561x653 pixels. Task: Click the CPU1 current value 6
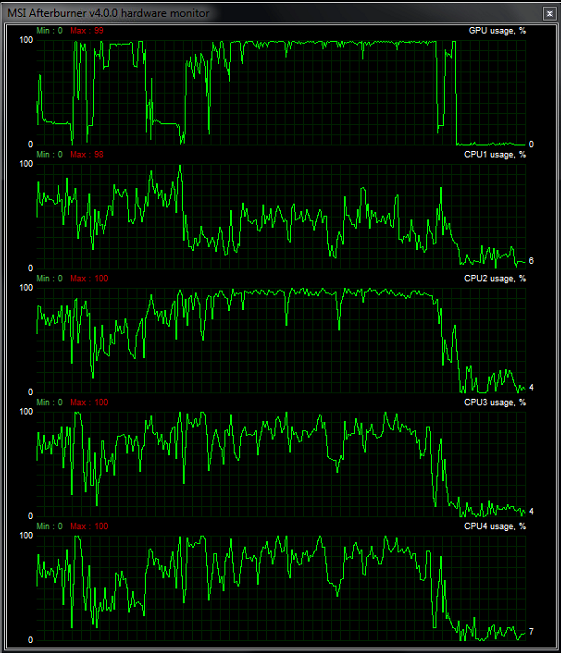coord(531,261)
